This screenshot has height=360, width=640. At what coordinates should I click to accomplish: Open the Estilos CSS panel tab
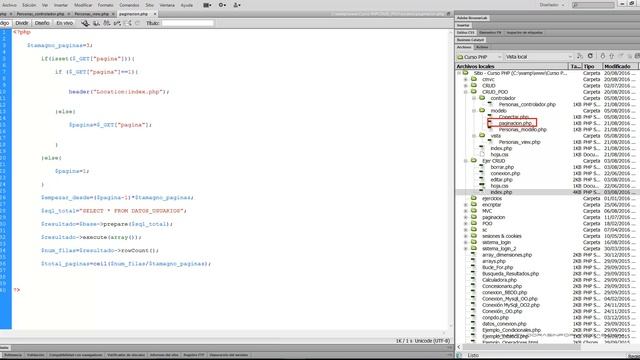click(x=465, y=33)
